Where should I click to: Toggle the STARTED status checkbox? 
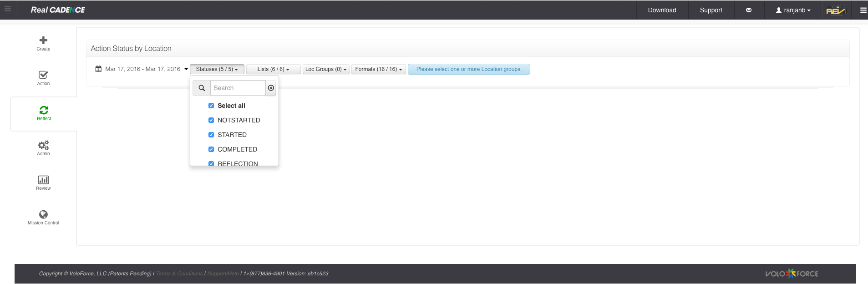tap(211, 135)
